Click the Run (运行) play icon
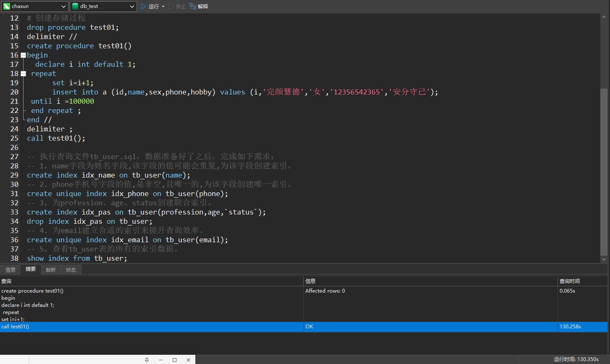The height and width of the screenshot is (364, 610). (144, 6)
